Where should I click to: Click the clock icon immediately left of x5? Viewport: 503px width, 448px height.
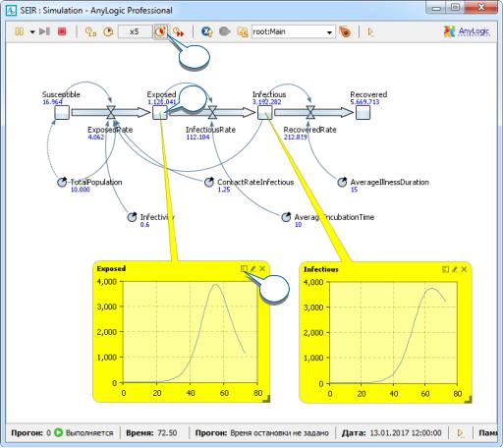tap(108, 31)
